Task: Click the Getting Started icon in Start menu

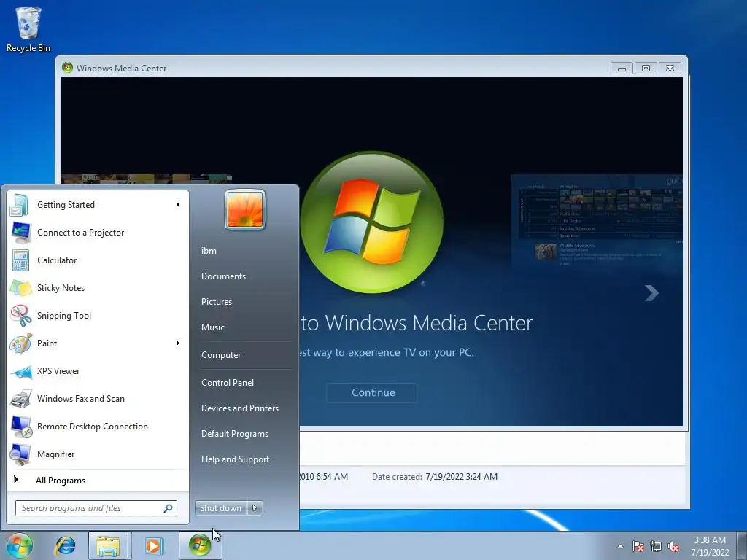Action: pos(20,205)
